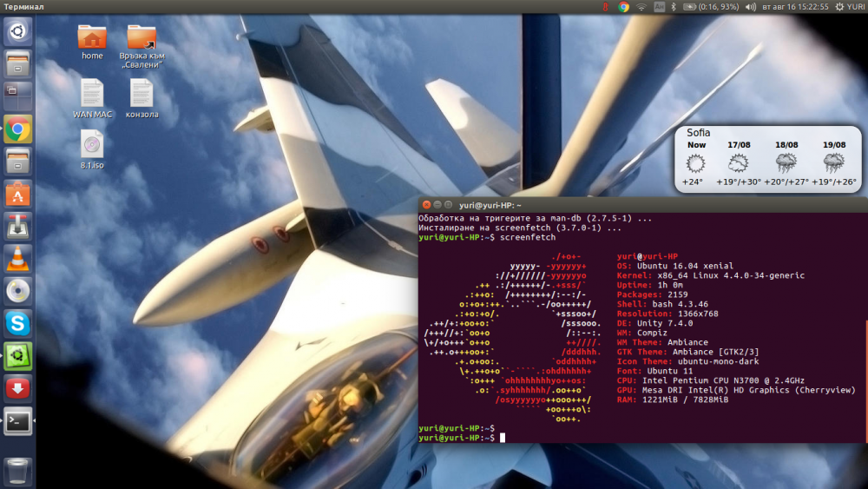The width and height of the screenshot is (868, 489).
Task: Click the CPU: Intel Pentium N3700 line
Action: coord(711,381)
